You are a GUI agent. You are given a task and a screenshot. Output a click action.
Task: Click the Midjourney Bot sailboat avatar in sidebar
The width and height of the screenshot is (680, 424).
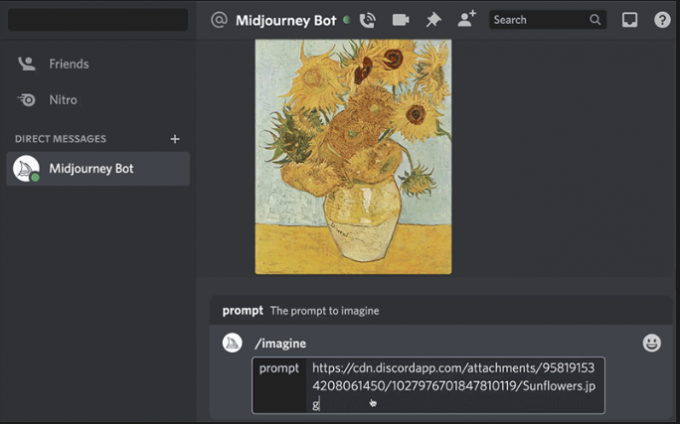click(26, 169)
